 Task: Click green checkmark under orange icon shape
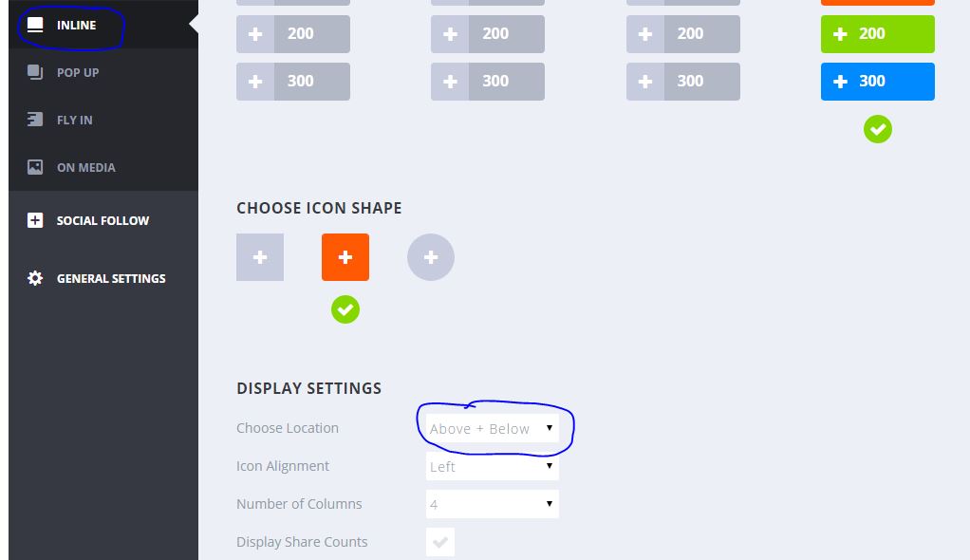(345, 309)
